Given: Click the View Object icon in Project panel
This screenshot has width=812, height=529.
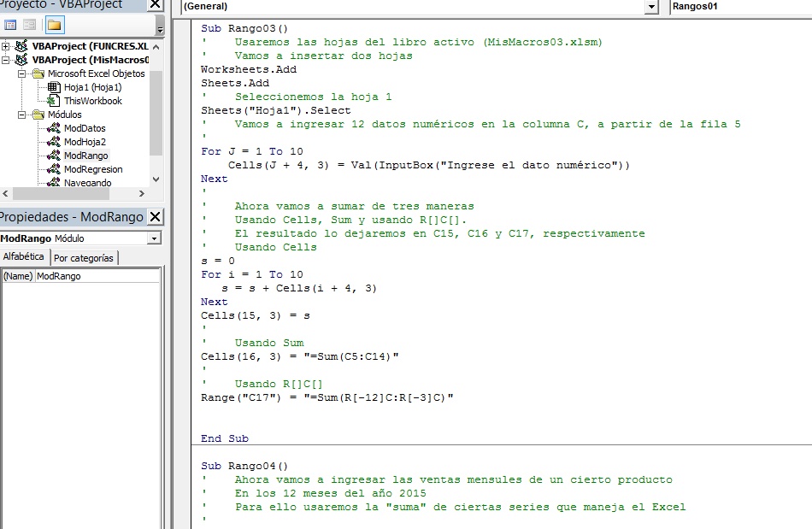Looking at the screenshot, I should (x=30, y=24).
